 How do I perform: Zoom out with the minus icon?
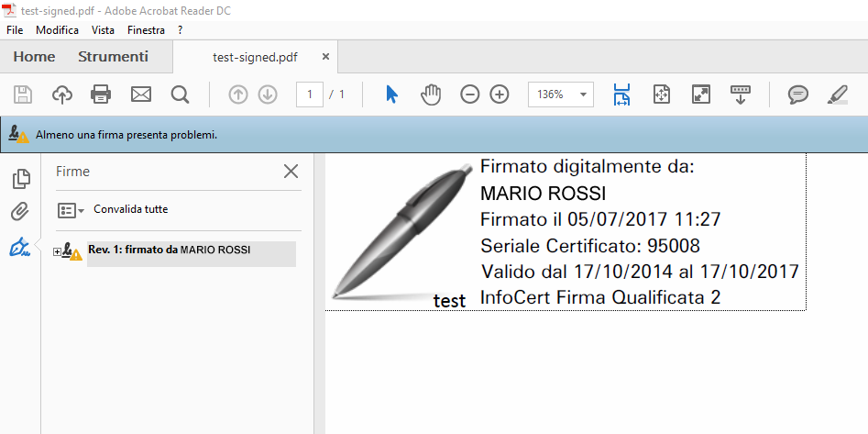click(x=469, y=95)
